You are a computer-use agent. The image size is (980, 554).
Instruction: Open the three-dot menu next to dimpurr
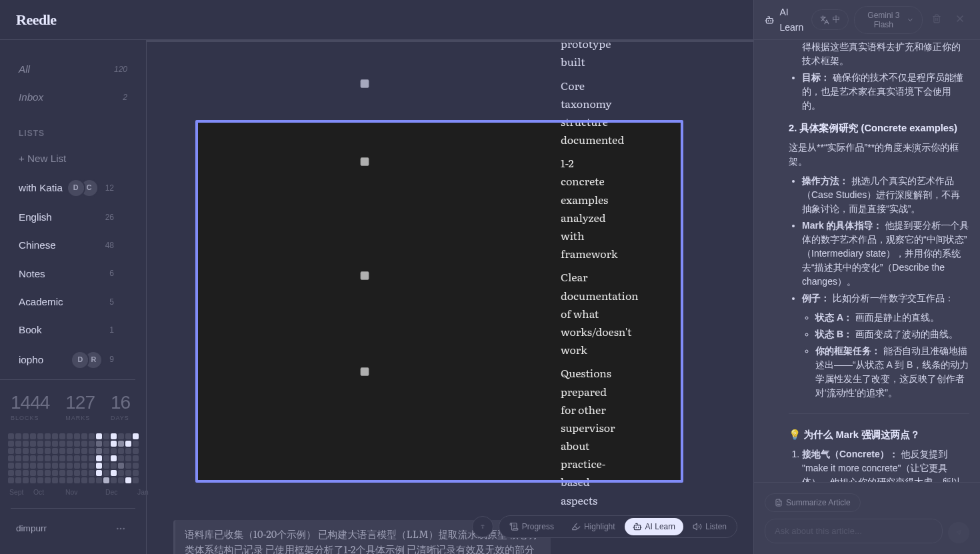[x=121, y=529]
